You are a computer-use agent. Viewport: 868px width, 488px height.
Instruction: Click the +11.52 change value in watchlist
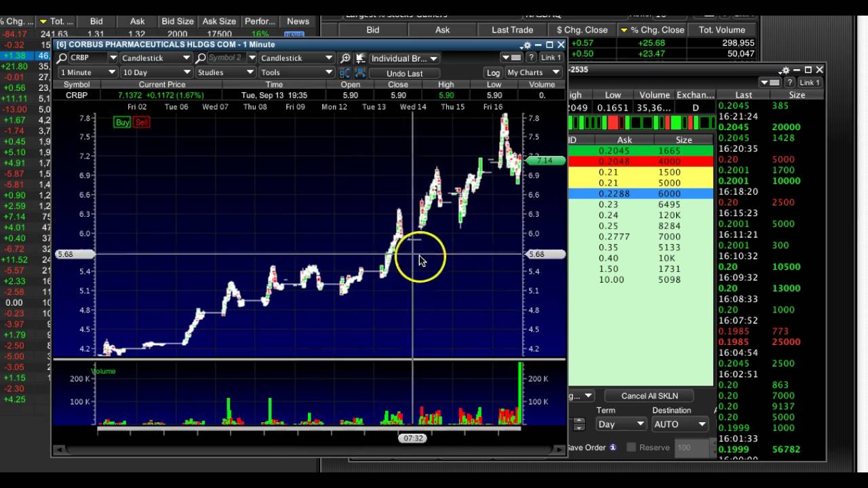pyautogui.click(x=14, y=260)
